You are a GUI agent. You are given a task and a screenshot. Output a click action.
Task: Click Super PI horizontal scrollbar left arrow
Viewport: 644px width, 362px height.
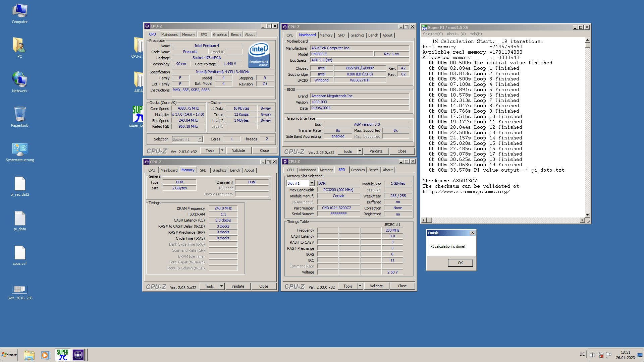pos(424,220)
